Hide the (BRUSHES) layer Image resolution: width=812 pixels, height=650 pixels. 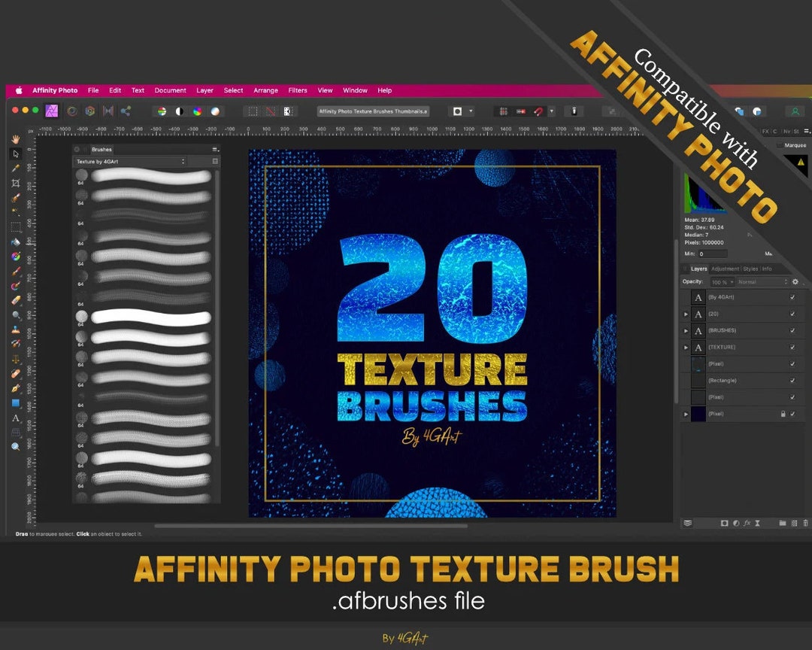(792, 330)
